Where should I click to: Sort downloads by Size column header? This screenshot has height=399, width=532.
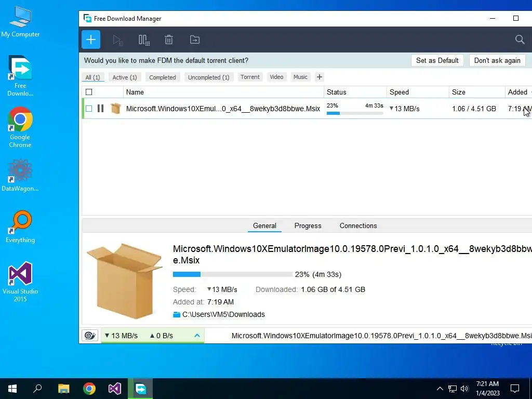click(x=477, y=92)
